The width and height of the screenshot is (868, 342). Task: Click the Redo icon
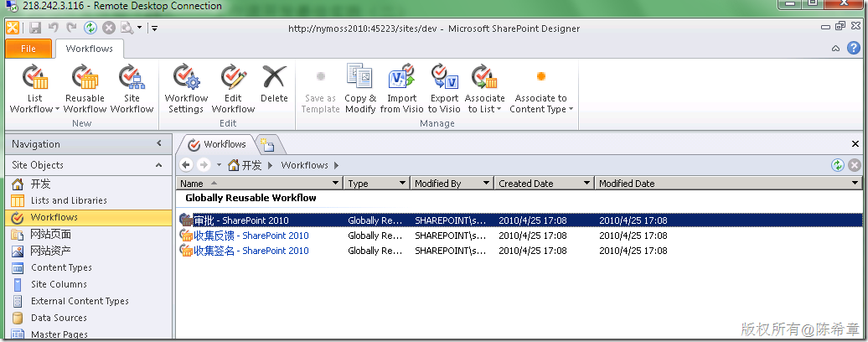click(71, 28)
